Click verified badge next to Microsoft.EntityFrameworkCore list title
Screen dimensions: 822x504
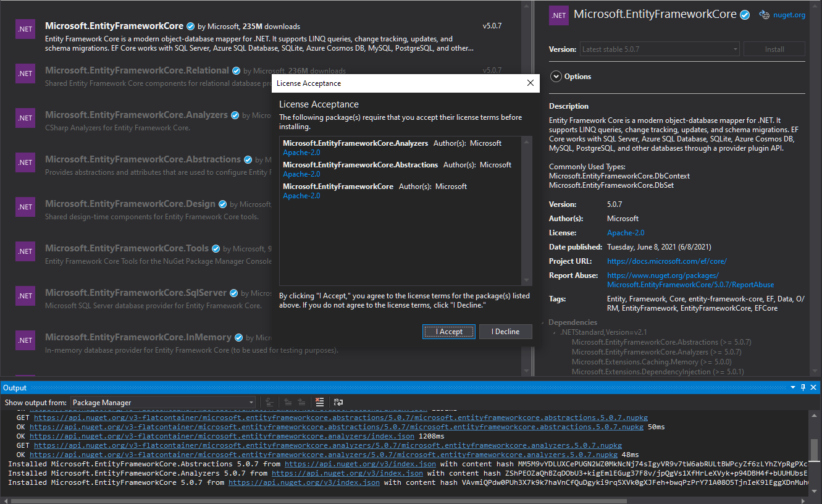(x=190, y=27)
